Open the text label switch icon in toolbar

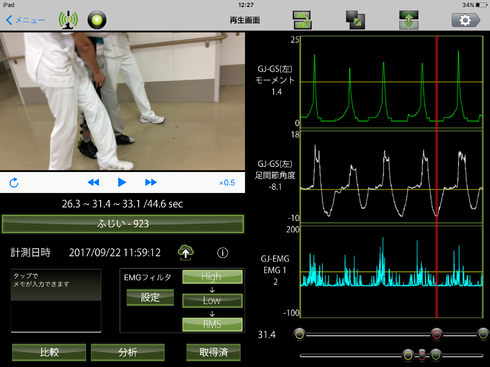pos(302,20)
